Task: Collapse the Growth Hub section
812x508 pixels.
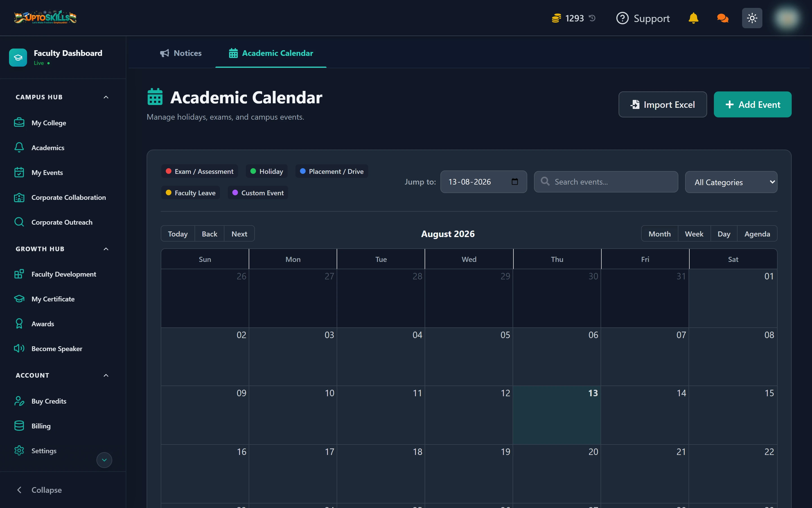Action: [106, 249]
